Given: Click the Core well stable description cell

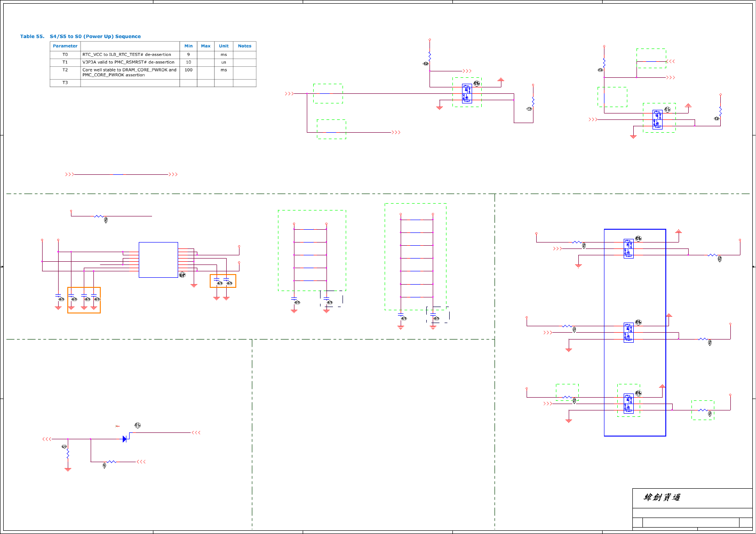Looking at the screenshot, I should [129, 72].
